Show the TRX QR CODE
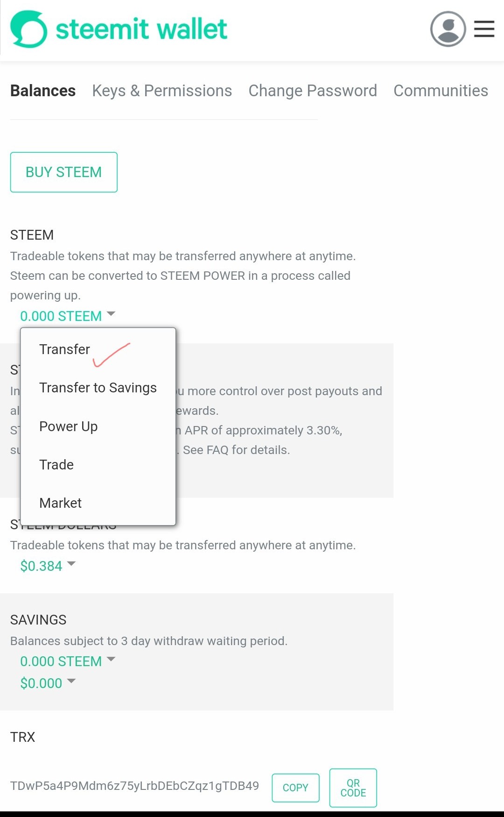Screen dimensions: 504x817 pyautogui.click(x=353, y=788)
